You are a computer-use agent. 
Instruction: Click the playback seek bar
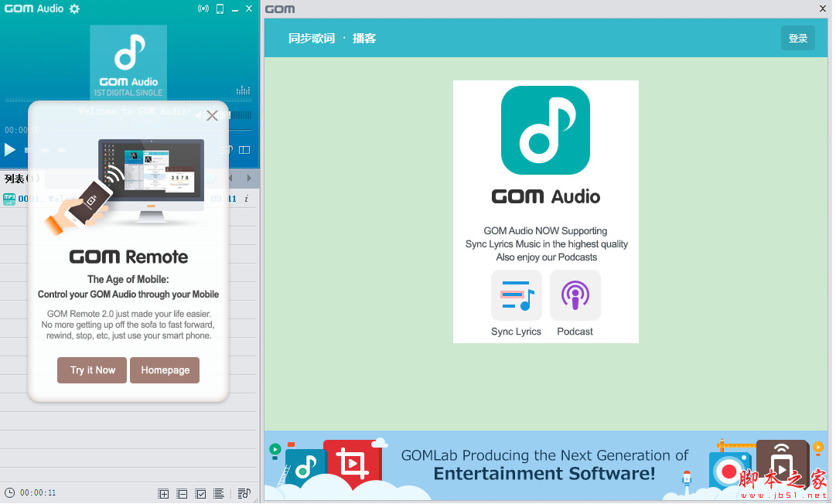[x=151, y=130]
